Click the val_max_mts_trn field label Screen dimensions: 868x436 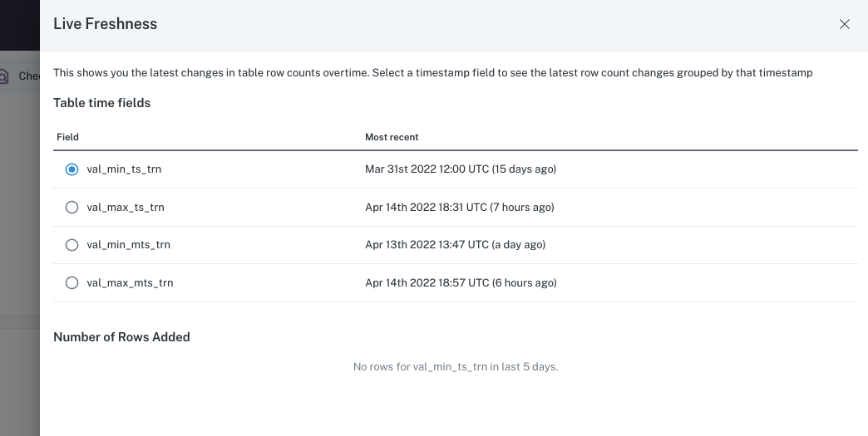pos(130,283)
